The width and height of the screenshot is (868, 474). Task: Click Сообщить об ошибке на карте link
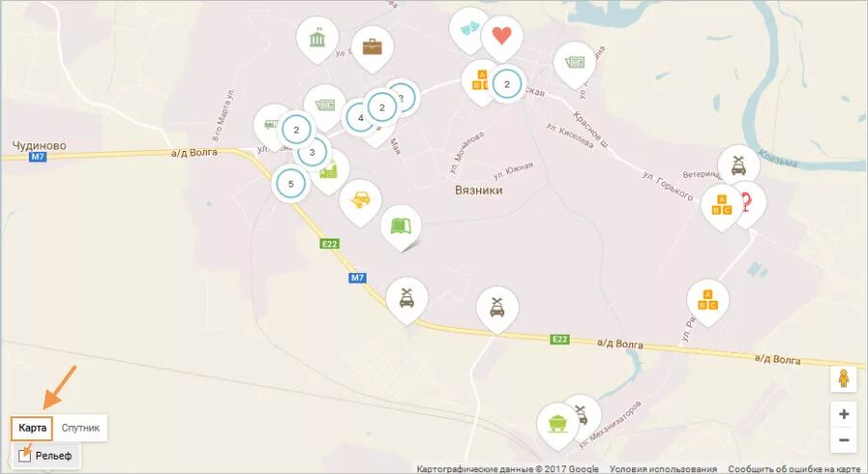(794, 468)
